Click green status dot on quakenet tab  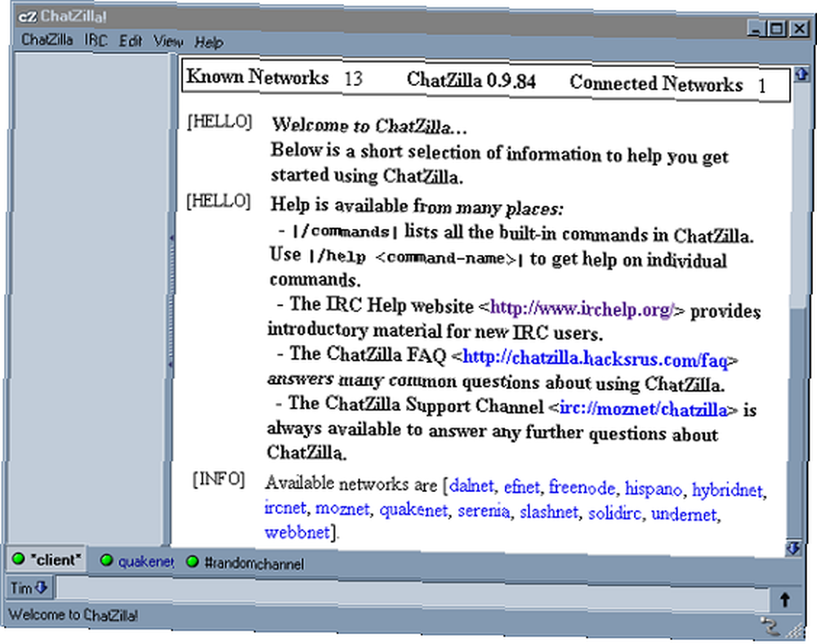pos(107,560)
